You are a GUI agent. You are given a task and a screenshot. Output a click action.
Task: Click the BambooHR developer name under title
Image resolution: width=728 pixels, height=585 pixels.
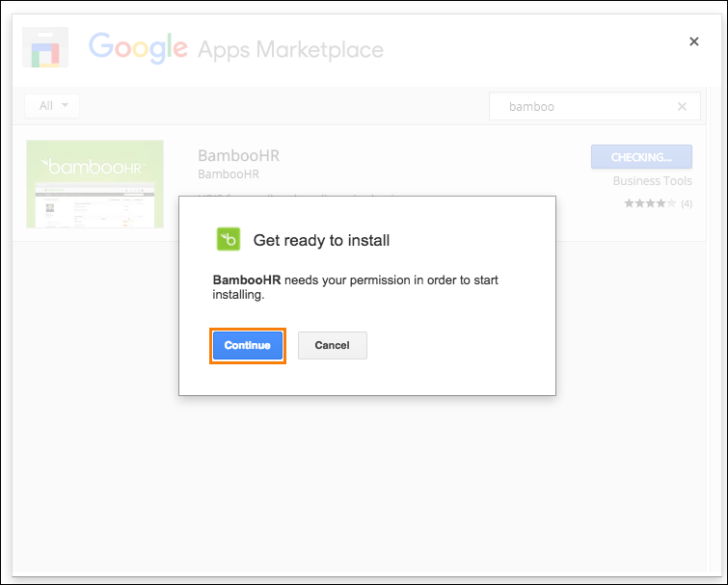(x=229, y=174)
